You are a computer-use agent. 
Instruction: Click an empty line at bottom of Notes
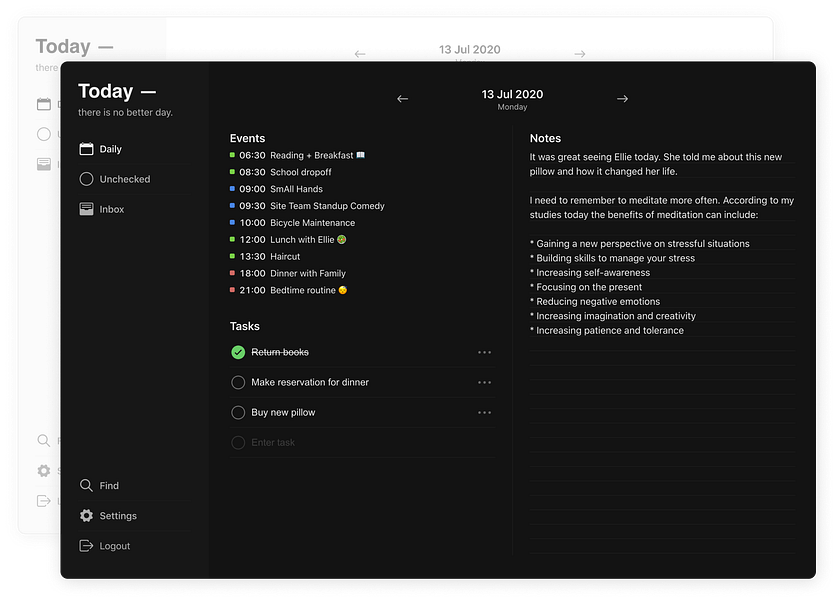pos(661,546)
